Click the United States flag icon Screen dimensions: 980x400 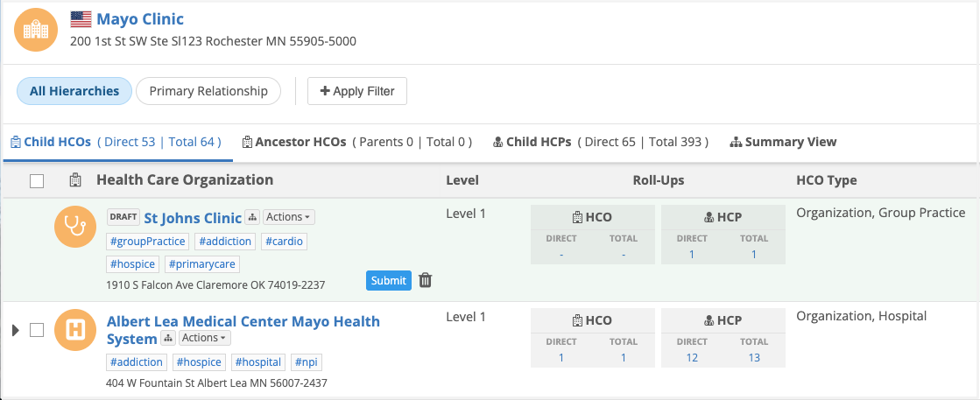pyautogui.click(x=81, y=19)
